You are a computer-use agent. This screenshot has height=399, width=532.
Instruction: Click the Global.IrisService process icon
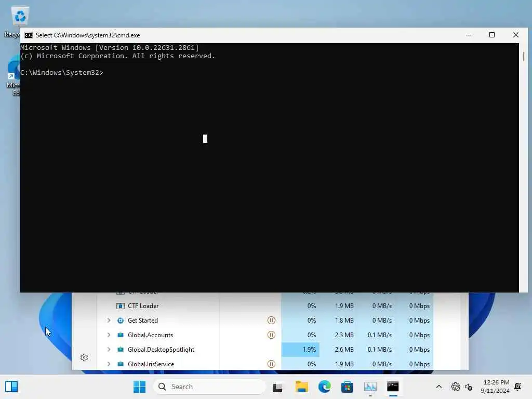pos(121,364)
